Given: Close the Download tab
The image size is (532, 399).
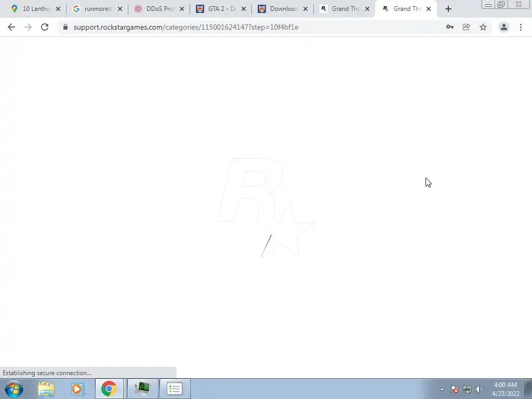Looking at the screenshot, I should tap(305, 9).
